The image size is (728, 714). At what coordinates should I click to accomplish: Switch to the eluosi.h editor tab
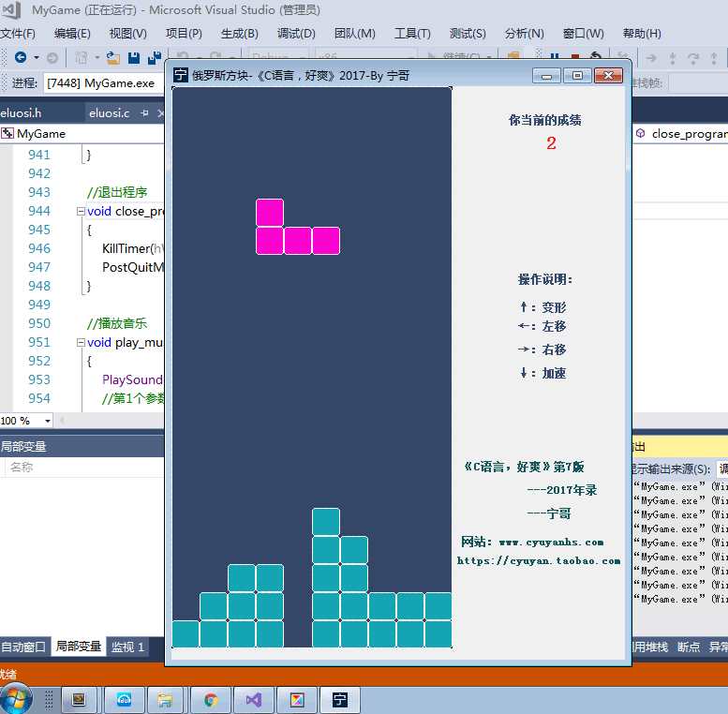point(21,112)
